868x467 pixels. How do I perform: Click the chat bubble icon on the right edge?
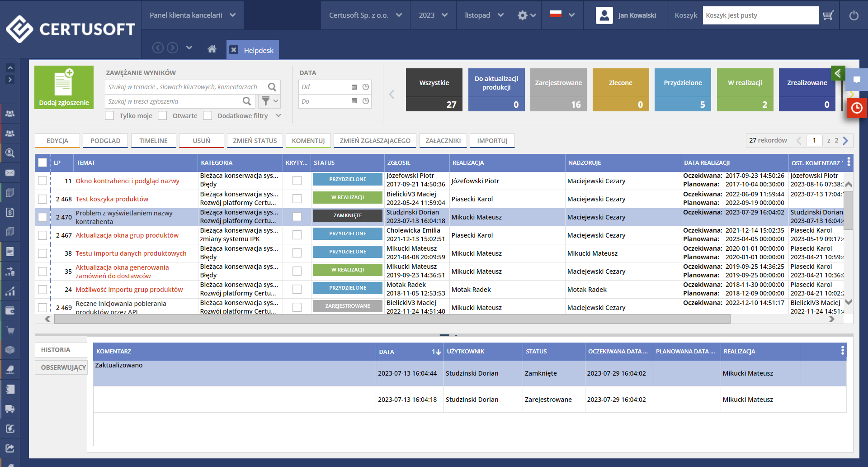coord(857,80)
